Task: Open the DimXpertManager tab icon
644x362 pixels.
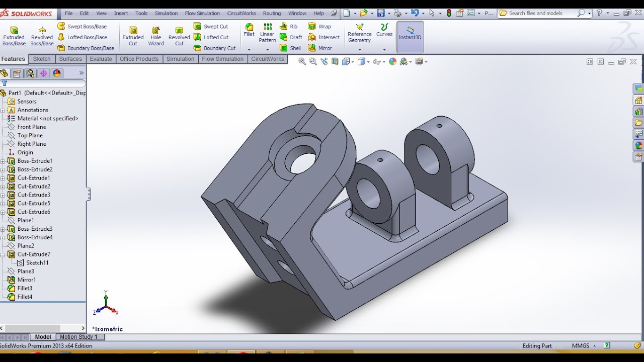Action: [44, 73]
